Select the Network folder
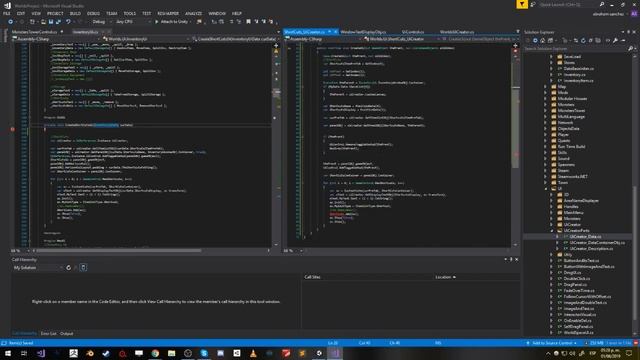Screen dimensions: 640x360 click(x=565, y=122)
